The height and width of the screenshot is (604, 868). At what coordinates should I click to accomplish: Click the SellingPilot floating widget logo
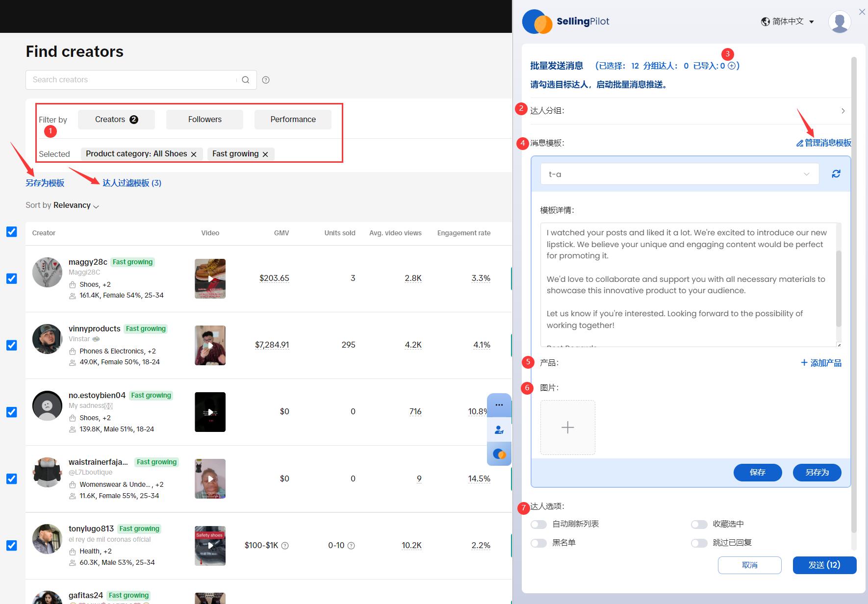[499, 454]
